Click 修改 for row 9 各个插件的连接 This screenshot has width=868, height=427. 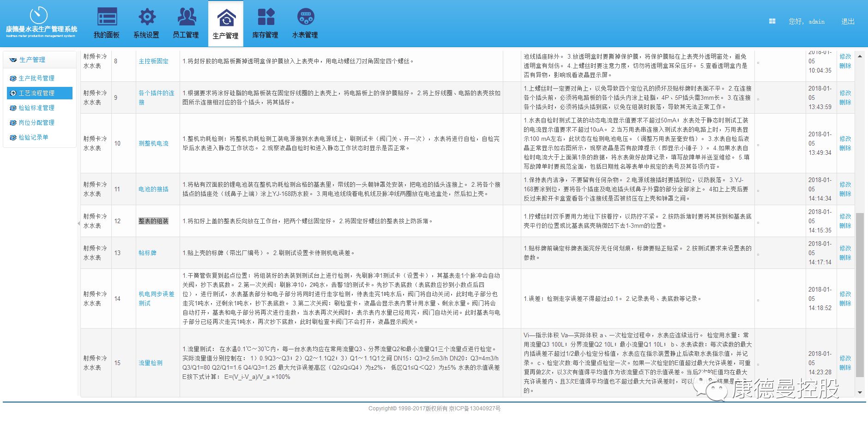(845, 93)
